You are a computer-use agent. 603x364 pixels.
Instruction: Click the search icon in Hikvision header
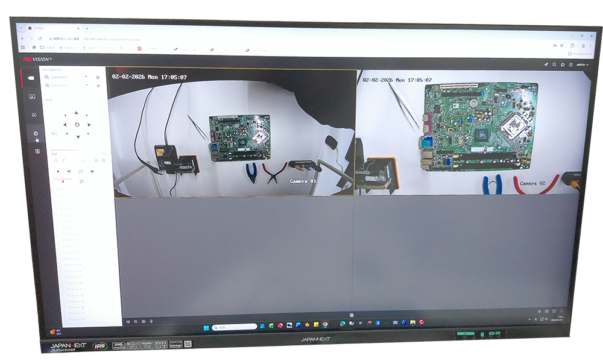(x=554, y=64)
